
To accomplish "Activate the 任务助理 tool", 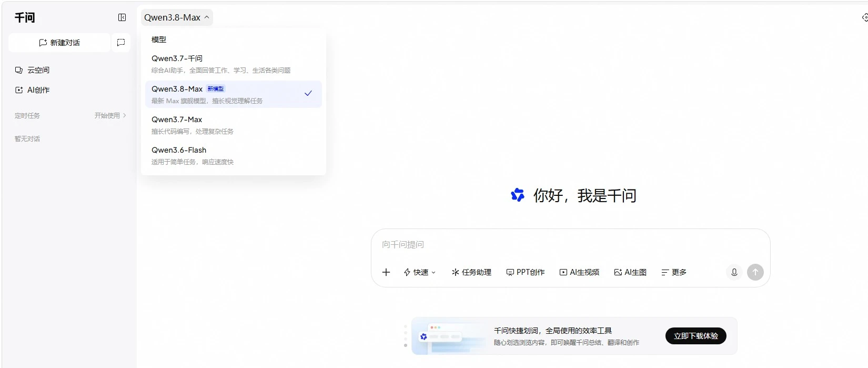I will (471, 272).
